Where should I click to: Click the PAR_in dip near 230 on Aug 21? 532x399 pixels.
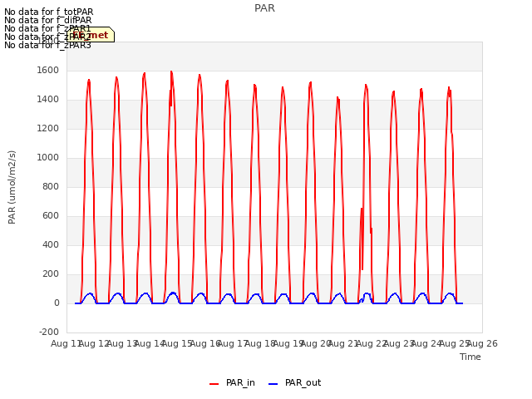pos(362,269)
